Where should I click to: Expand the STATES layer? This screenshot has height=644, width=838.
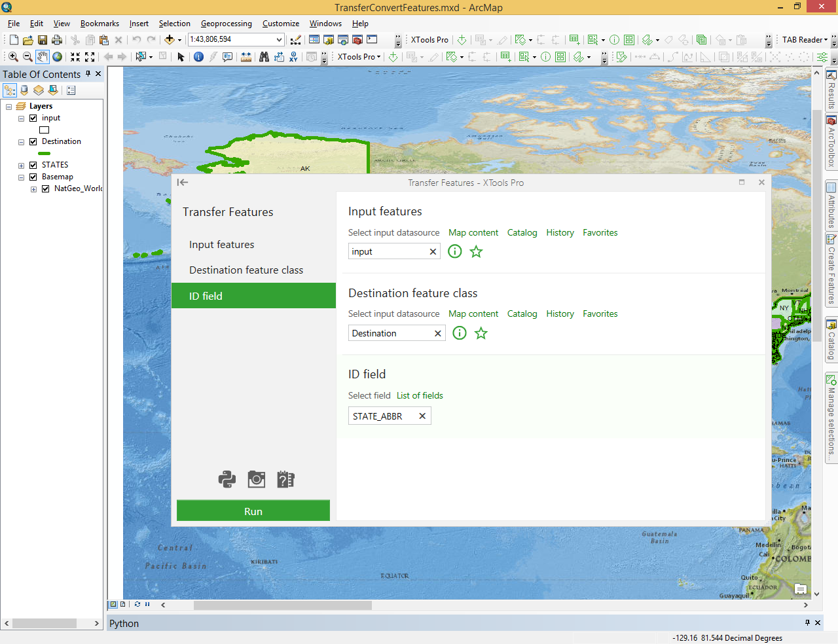click(21, 166)
